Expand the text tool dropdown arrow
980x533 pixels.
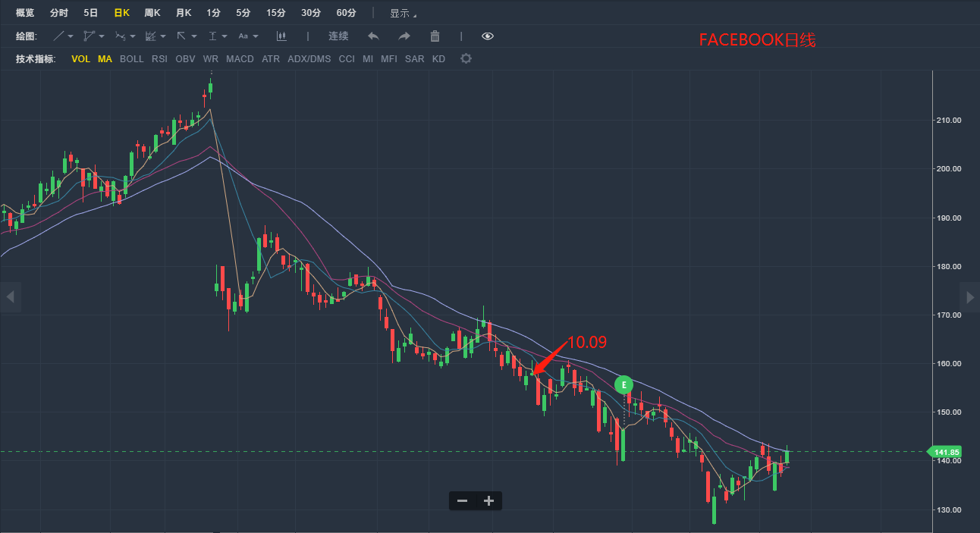[256, 36]
